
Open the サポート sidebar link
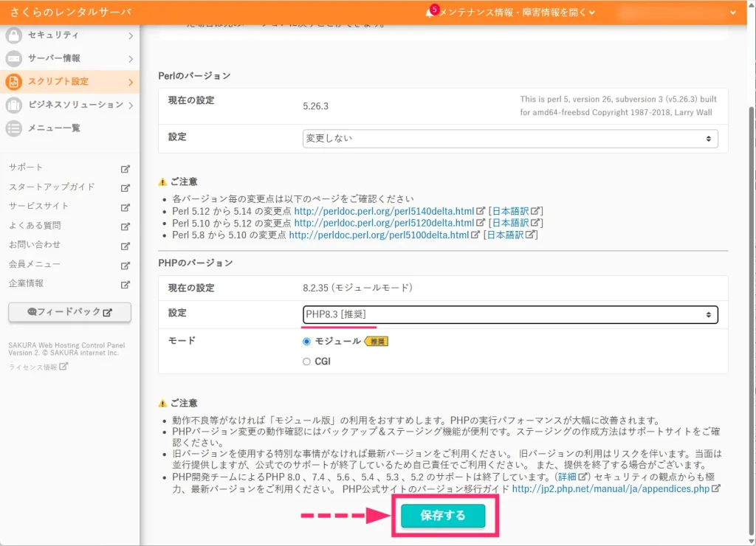pos(26,167)
